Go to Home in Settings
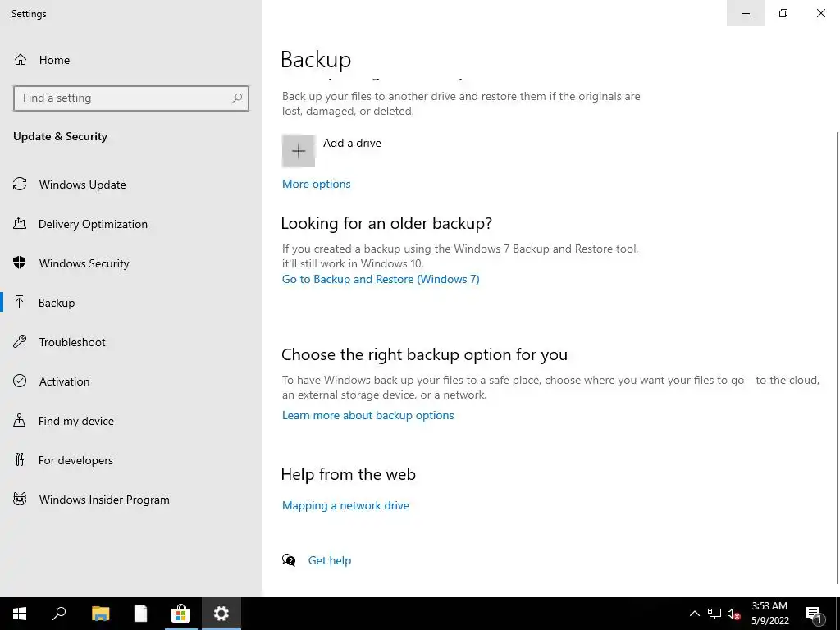This screenshot has height=630, width=840. click(54, 60)
